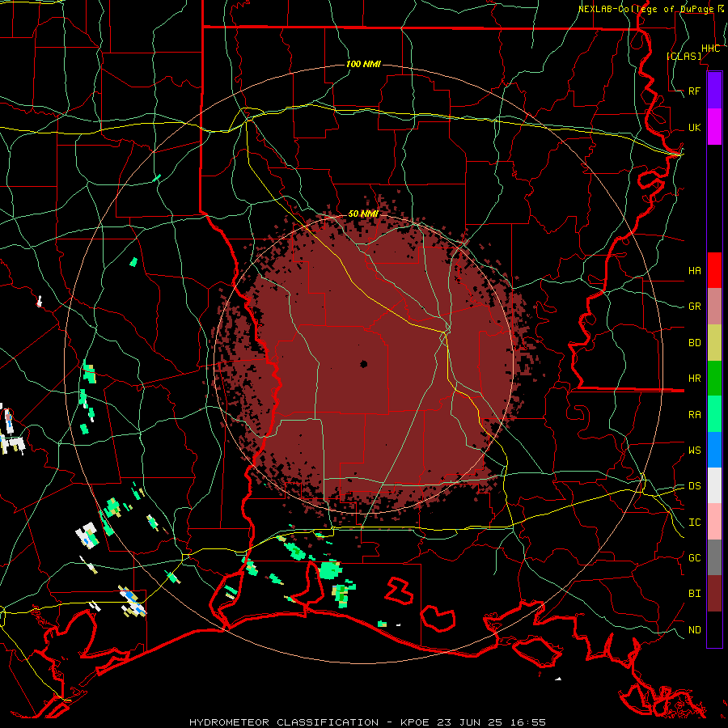
Task: Click the WS blue legend swatch
Action: [x=714, y=450]
